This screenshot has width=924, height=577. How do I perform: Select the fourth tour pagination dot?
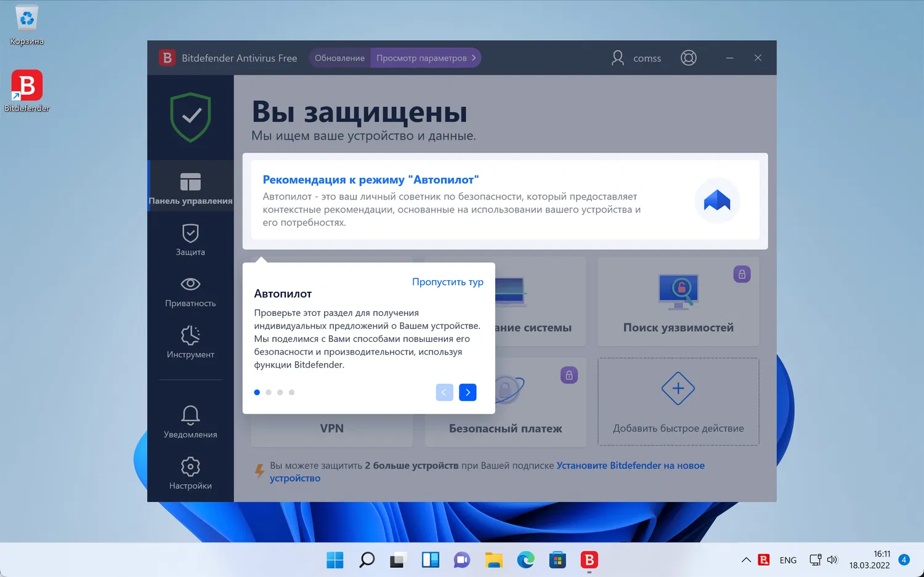tap(292, 392)
